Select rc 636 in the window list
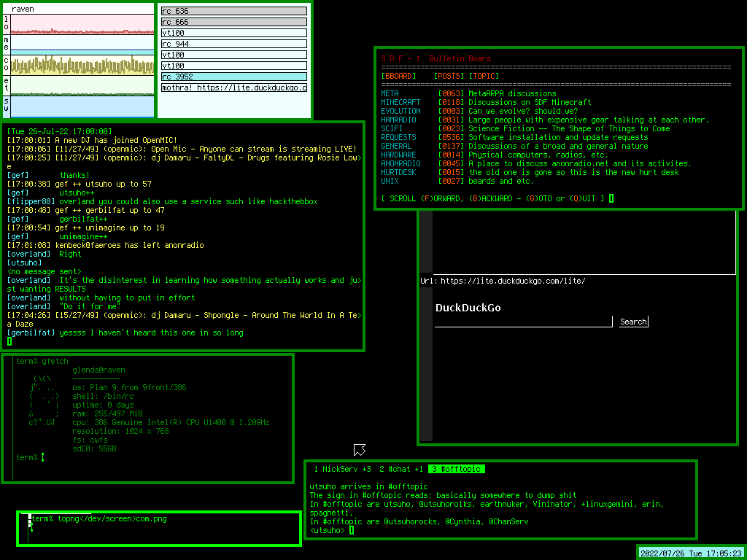This screenshot has height=560, width=747. [x=233, y=12]
